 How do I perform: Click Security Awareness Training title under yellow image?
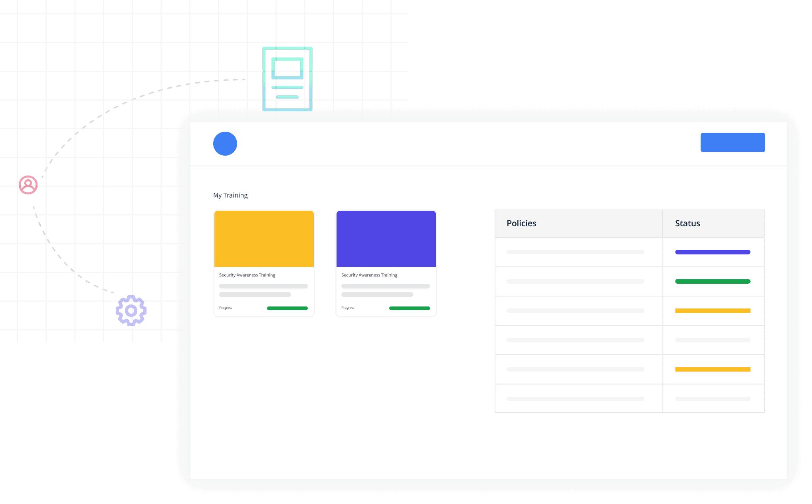click(x=247, y=275)
